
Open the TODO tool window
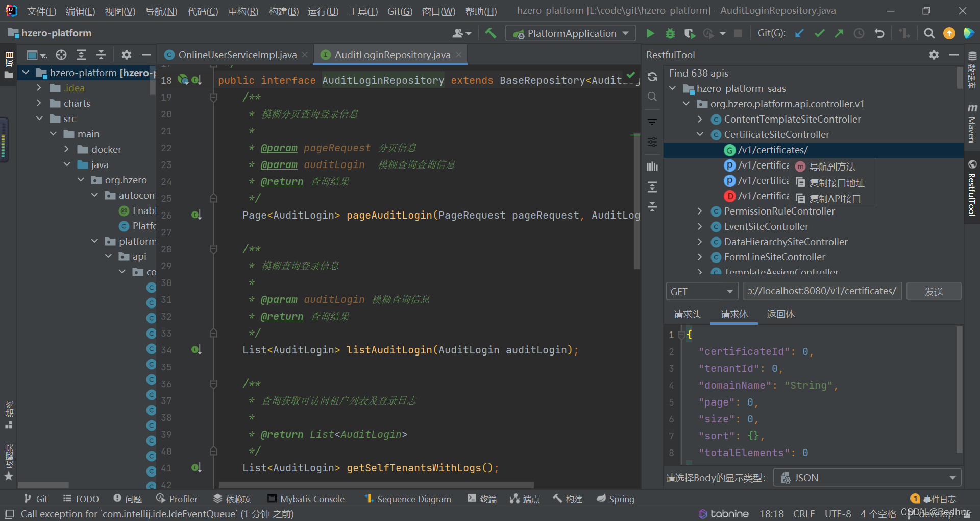click(81, 499)
